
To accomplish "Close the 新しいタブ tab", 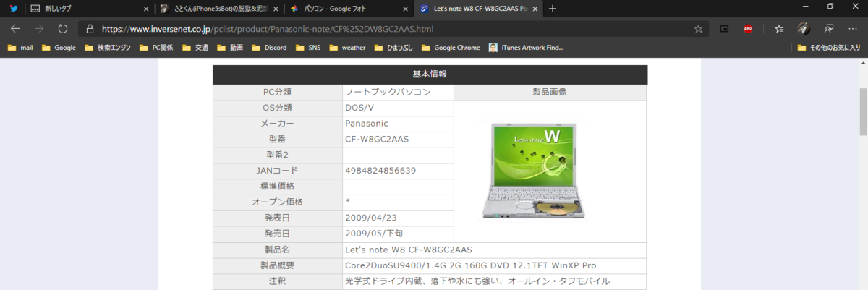I will pos(145,9).
